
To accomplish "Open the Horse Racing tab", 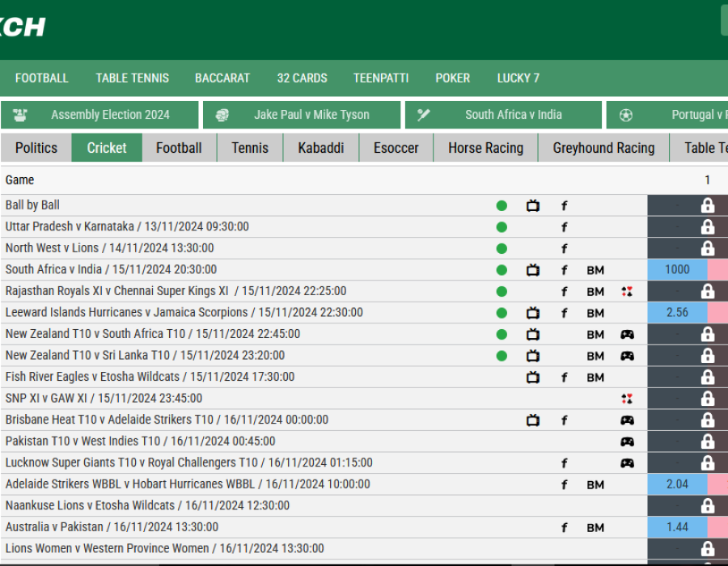I will (485, 148).
